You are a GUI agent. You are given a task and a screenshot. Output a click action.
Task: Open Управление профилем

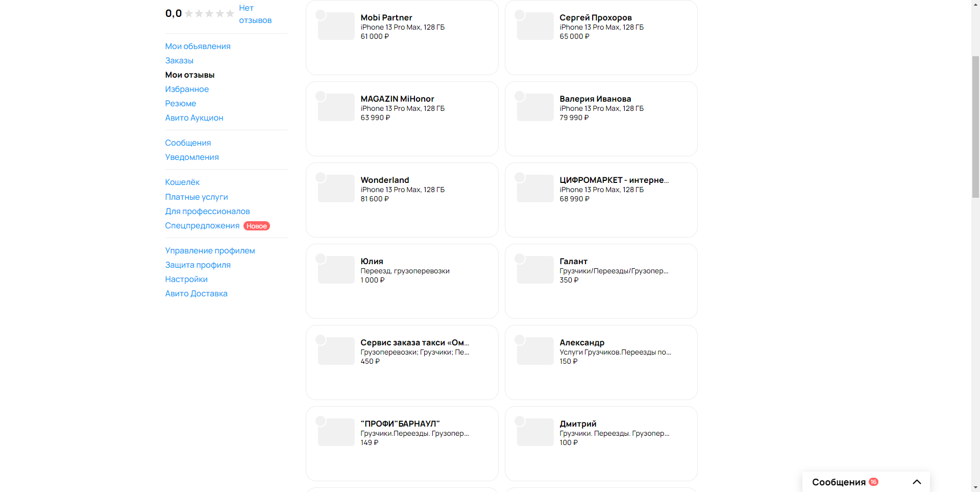click(x=210, y=251)
